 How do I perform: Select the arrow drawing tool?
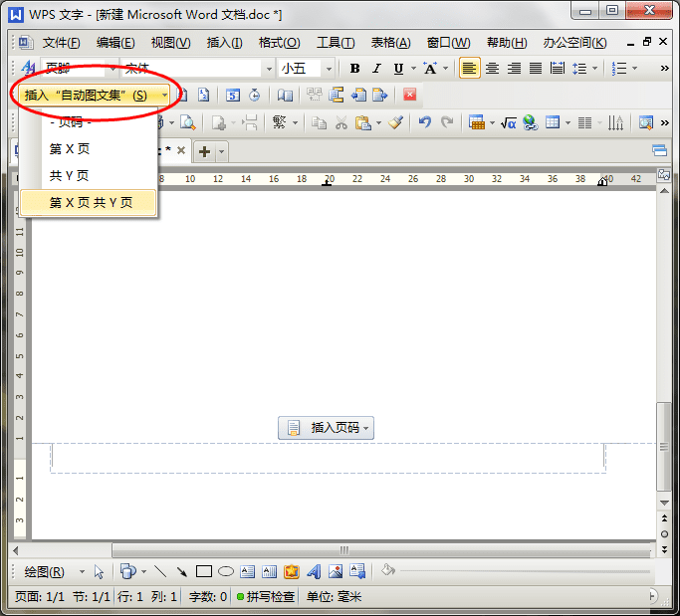[x=182, y=572]
